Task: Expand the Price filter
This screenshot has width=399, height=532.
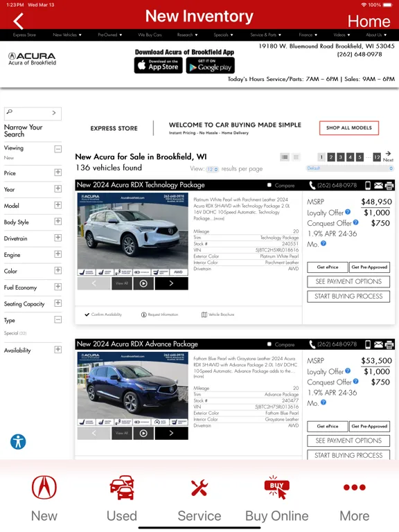Action: [x=58, y=172]
